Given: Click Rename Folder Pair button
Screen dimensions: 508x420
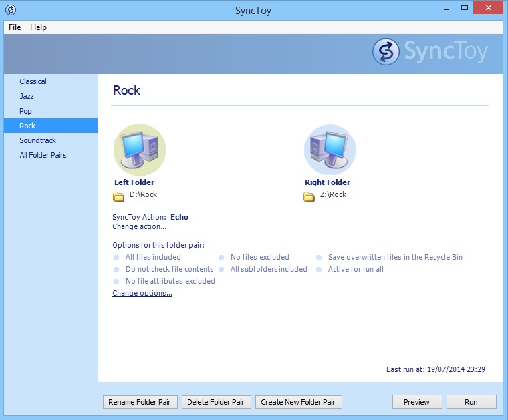Looking at the screenshot, I should pos(140,402).
